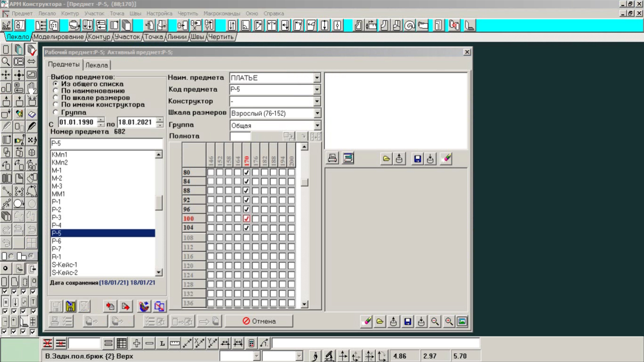Screen dimensions: 644x362
Task: Uncheck size 104 height 170 checkbox
Action: [x=247, y=228]
